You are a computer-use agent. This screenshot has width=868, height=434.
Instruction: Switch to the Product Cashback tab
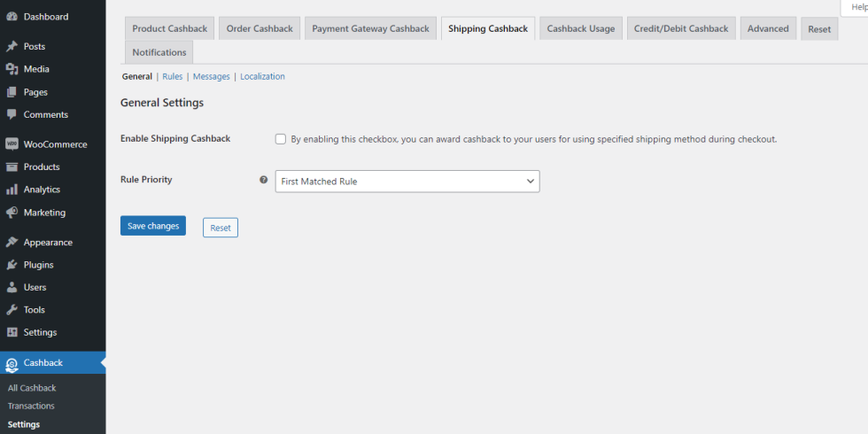pyautogui.click(x=169, y=29)
